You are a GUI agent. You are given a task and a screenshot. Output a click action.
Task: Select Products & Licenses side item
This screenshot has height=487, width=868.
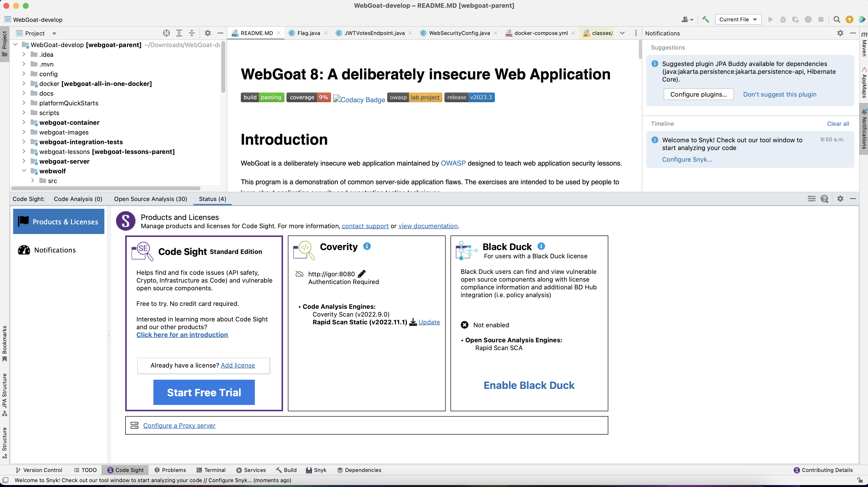[59, 221]
